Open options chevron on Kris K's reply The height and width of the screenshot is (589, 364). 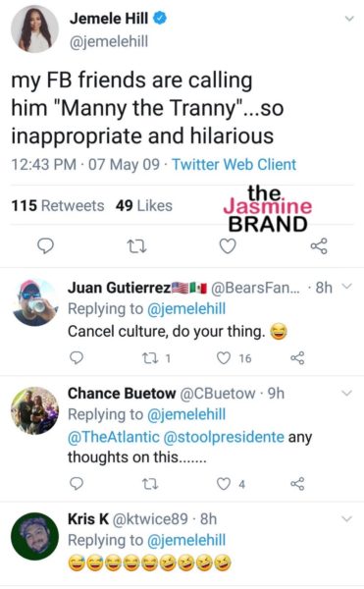pyautogui.click(x=347, y=519)
